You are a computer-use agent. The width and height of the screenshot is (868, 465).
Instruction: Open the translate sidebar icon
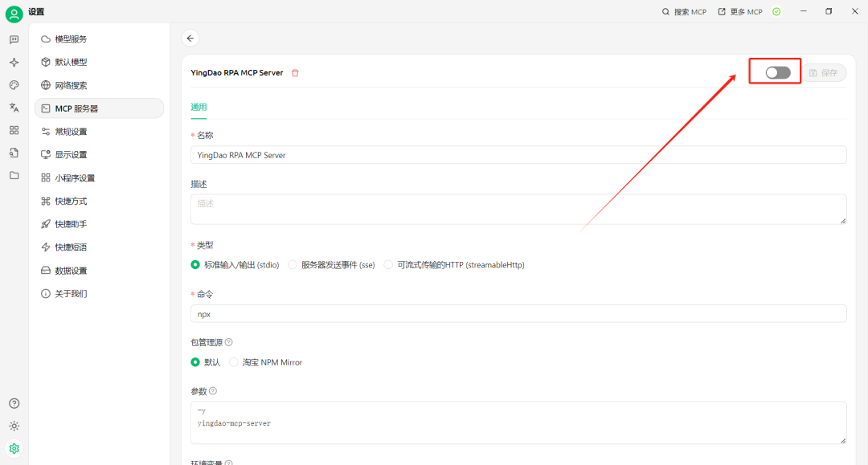click(x=14, y=108)
